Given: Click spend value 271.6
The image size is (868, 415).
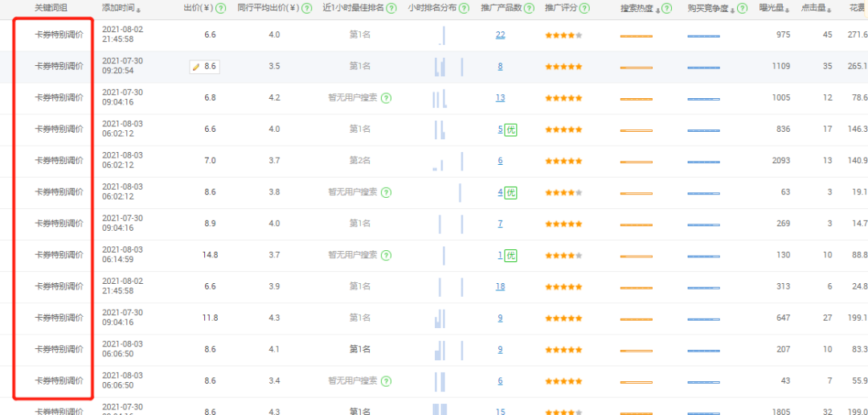Looking at the screenshot, I should [x=858, y=35].
